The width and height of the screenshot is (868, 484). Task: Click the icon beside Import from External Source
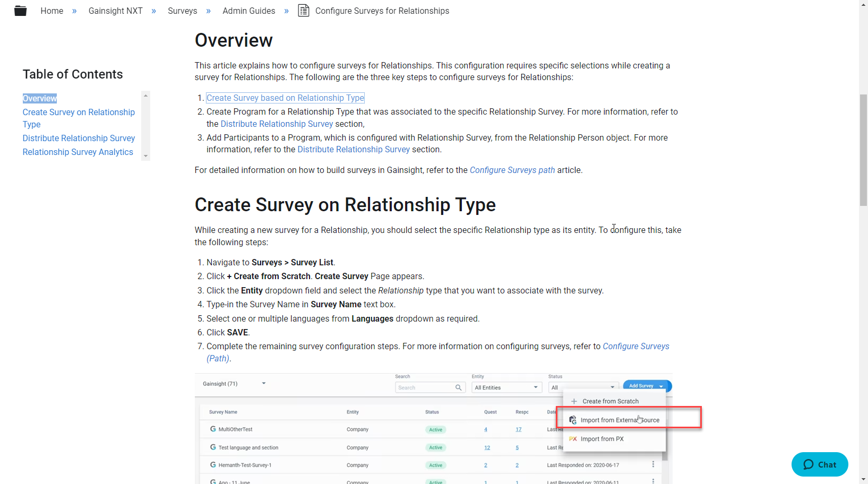point(573,420)
